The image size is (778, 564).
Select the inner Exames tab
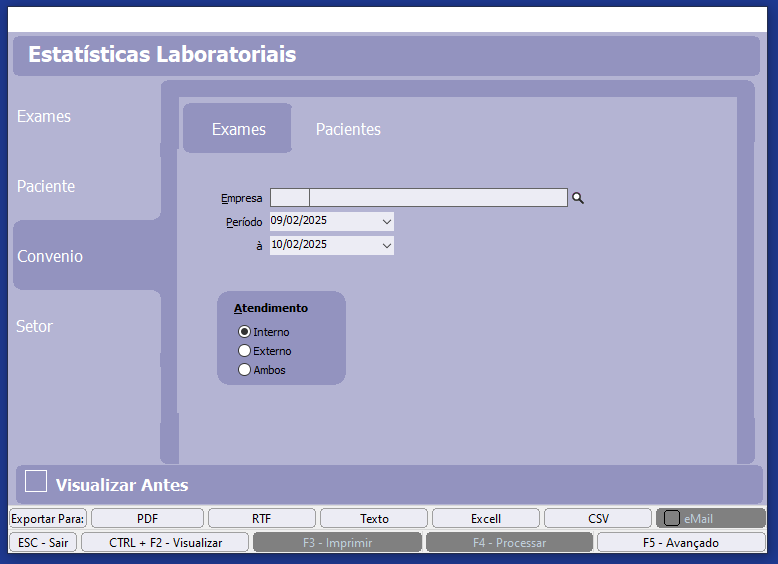[x=238, y=129]
